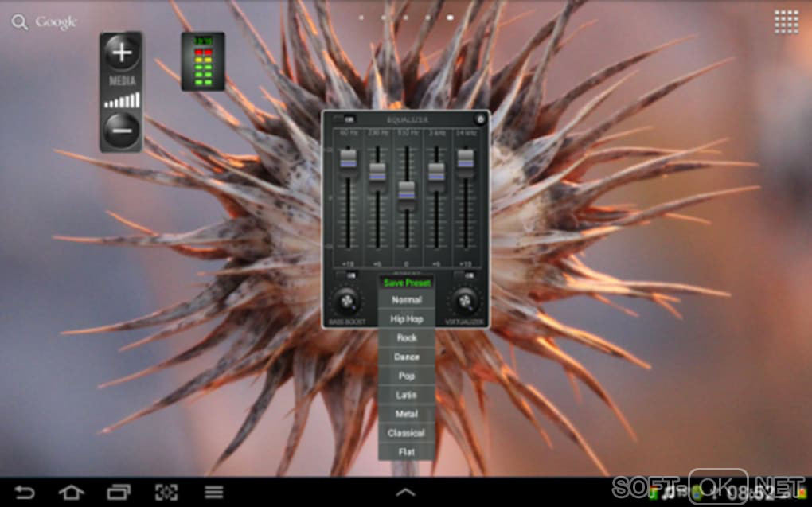Select the Rock preset

pos(407,337)
